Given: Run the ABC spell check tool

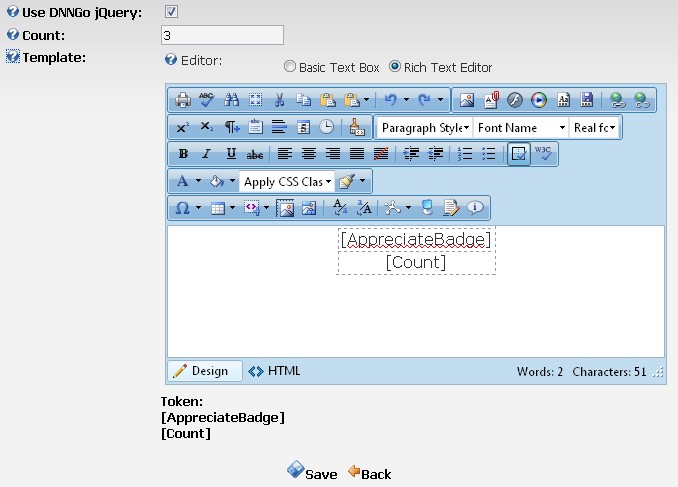Looking at the screenshot, I should coord(207,100).
